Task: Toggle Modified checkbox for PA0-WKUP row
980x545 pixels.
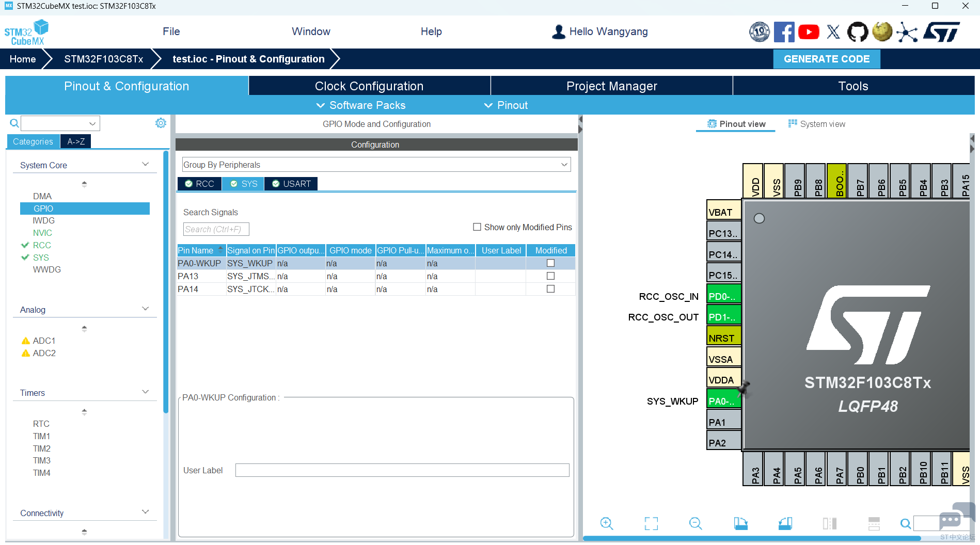Action: pos(550,263)
